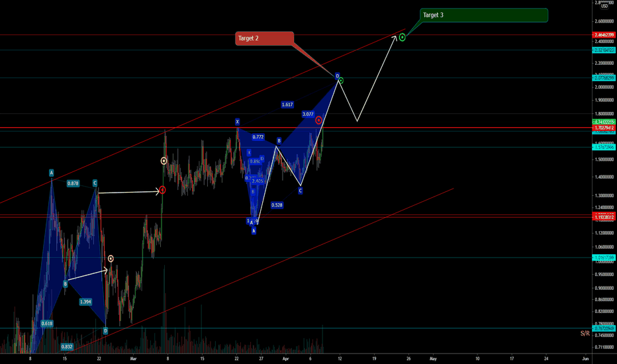Click the 1.57573996 cyan price label
The width and height of the screenshot is (617, 364).
click(x=604, y=147)
